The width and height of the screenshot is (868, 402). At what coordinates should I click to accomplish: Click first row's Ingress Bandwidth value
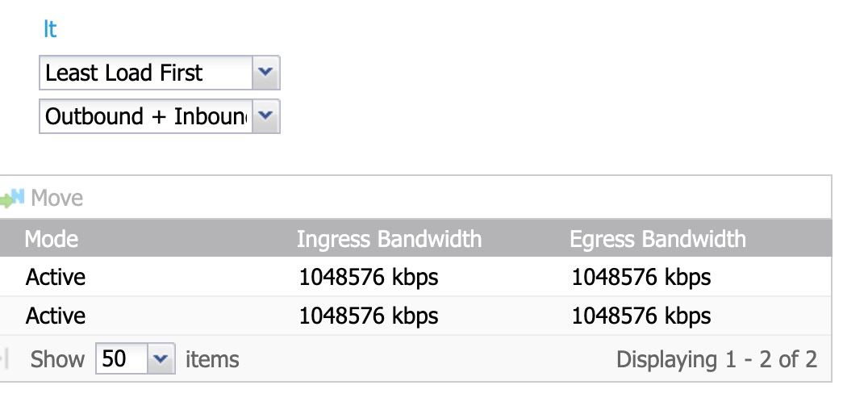point(369,277)
